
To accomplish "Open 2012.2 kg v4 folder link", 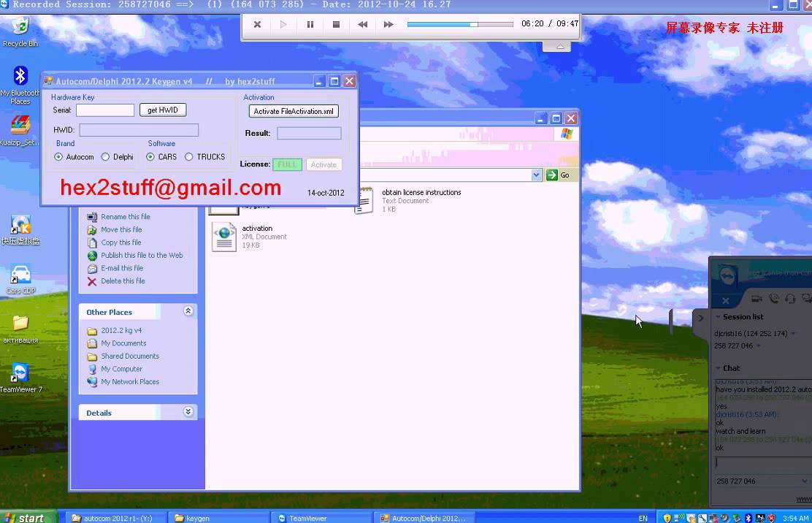I will 121,330.
